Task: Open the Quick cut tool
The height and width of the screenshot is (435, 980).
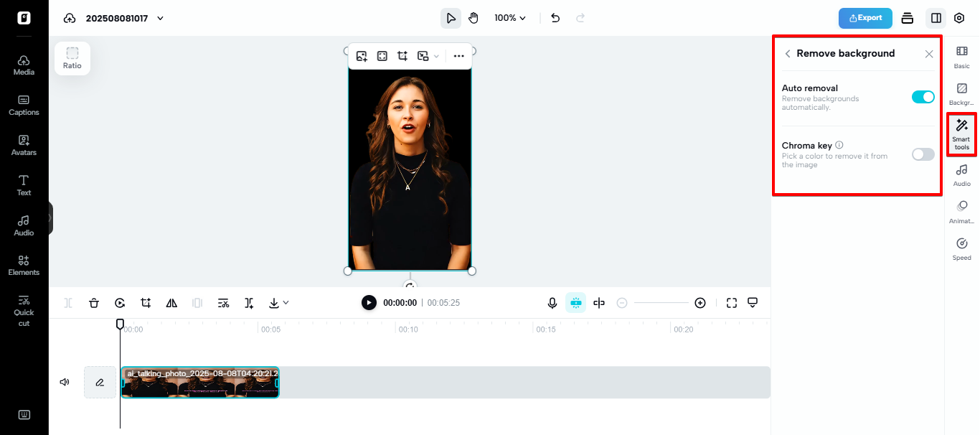Action: tap(24, 310)
